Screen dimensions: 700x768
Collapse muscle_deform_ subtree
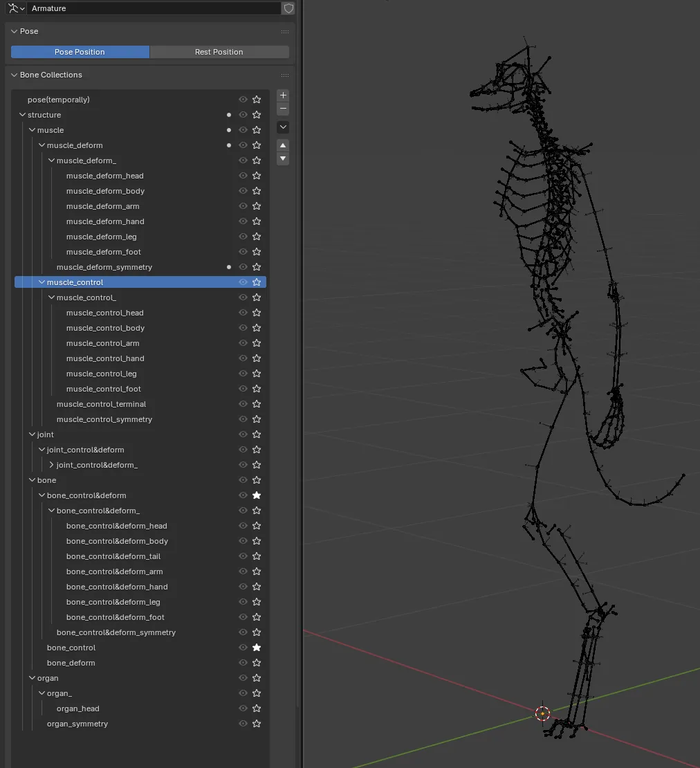click(51, 160)
